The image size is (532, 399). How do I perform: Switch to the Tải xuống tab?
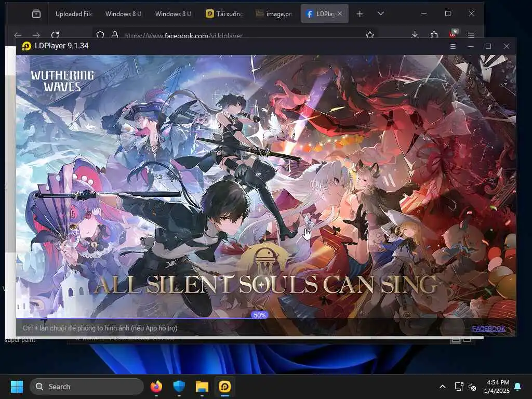pyautogui.click(x=224, y=14)
